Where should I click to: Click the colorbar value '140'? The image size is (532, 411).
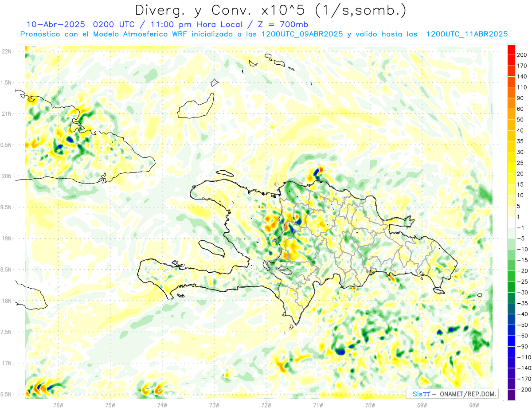[523, 77]
